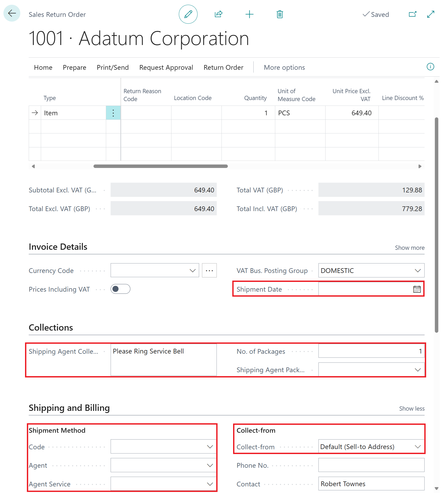Click No. of Packages field
The image size is (448, 493).
pyautogui.click(x=371, y=351)
